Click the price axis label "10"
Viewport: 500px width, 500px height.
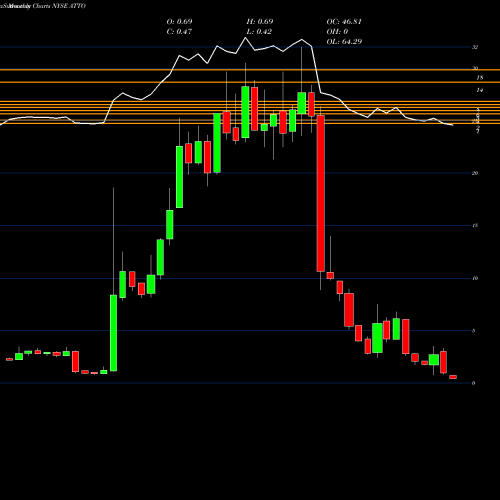pos(475,278)
